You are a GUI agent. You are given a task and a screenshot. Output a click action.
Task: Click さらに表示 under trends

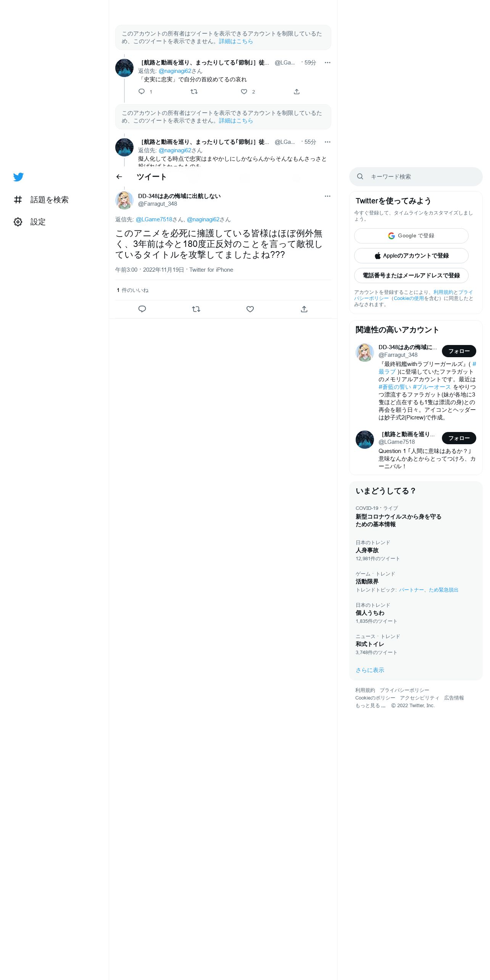(x=370, y=670)
